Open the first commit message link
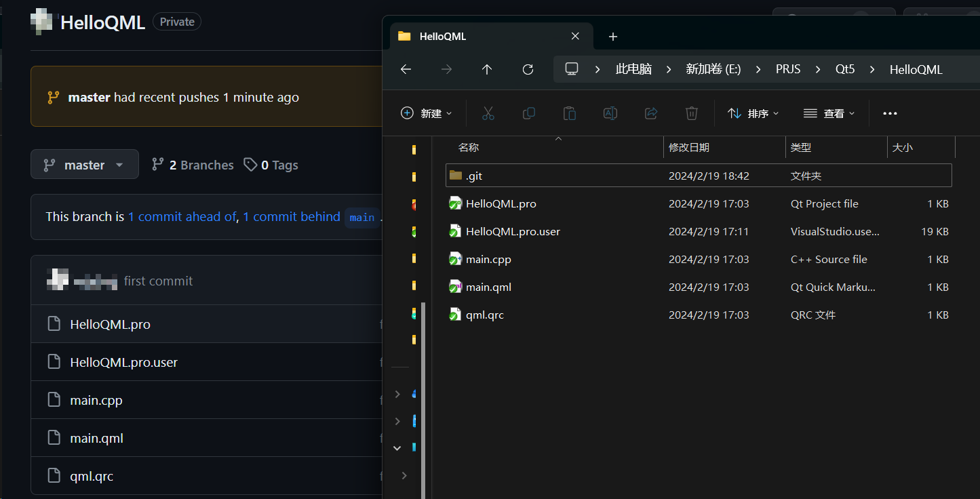Image resolution: width=980 pixels, height=499 pixels. coord(158,281)
